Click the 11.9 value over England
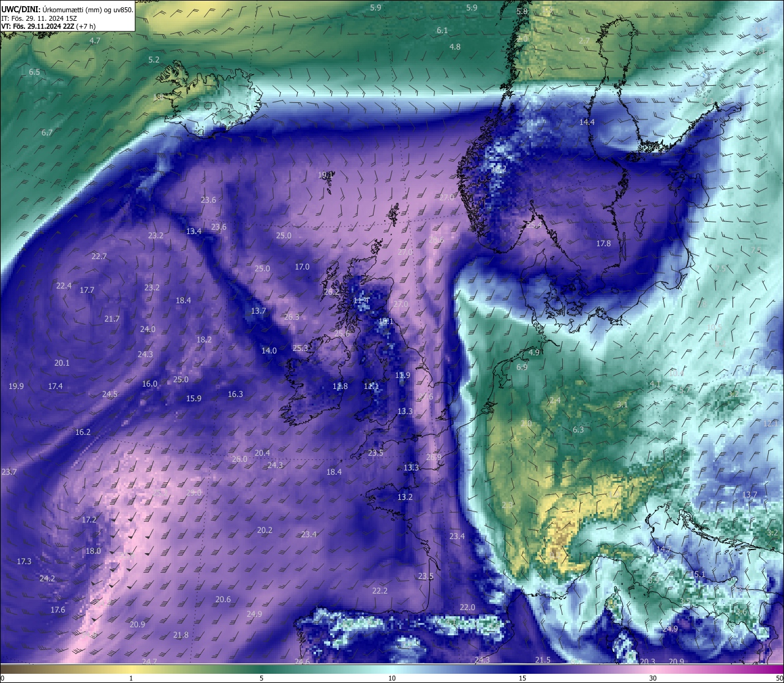784x683 pixels. [402, 375]
